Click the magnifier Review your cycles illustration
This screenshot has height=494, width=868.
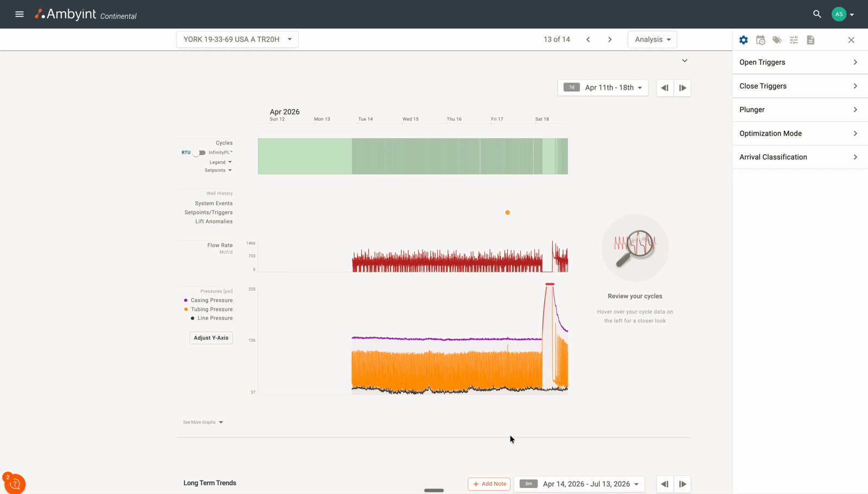pyautogui.click(x=635, y=248)
